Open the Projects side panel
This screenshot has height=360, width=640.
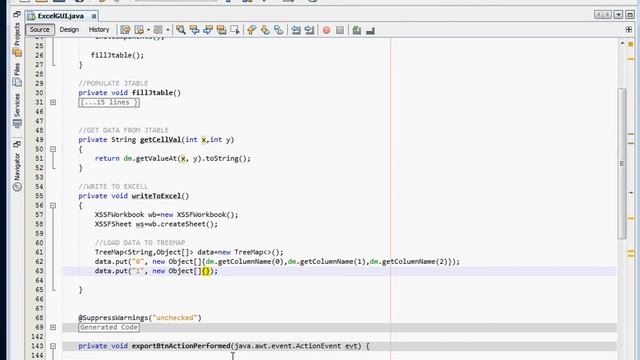[17, 39]
